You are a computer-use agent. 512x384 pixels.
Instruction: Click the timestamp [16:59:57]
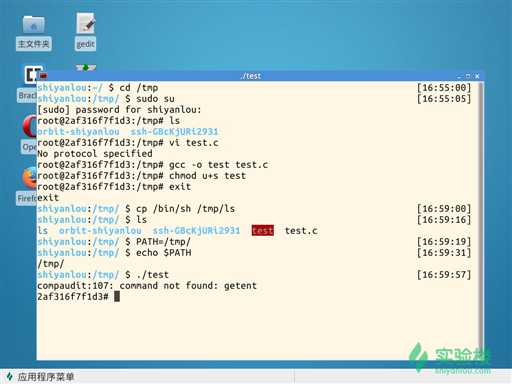coord(444,275)
